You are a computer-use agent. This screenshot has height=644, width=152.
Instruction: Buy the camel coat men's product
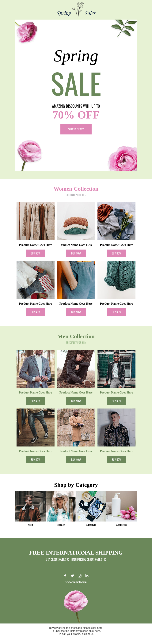76,460
